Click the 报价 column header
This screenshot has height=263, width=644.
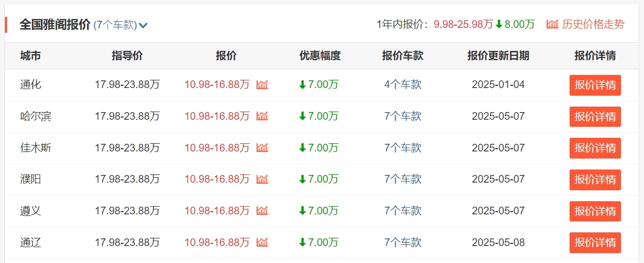tap(227, 56)
